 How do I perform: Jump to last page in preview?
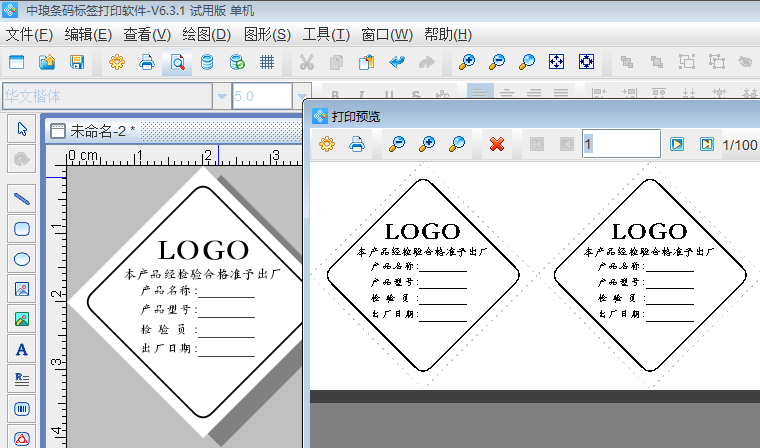tap(706, 145)
